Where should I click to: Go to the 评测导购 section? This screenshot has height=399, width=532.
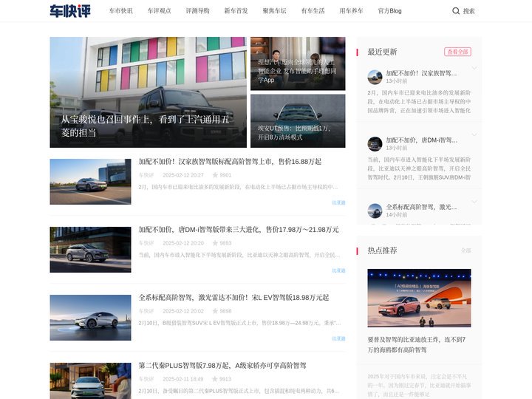coord(197,11)
